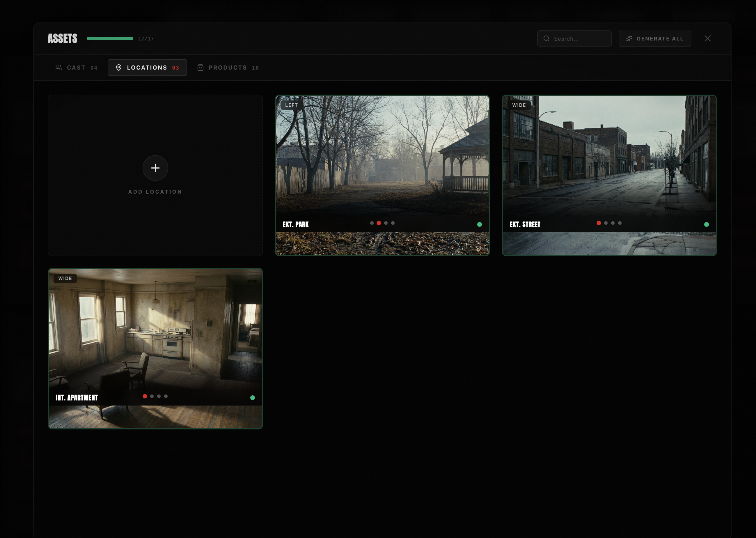
Task: Click the LEFT angle badge on EXT. PARK
Action: tap(291, 105)
